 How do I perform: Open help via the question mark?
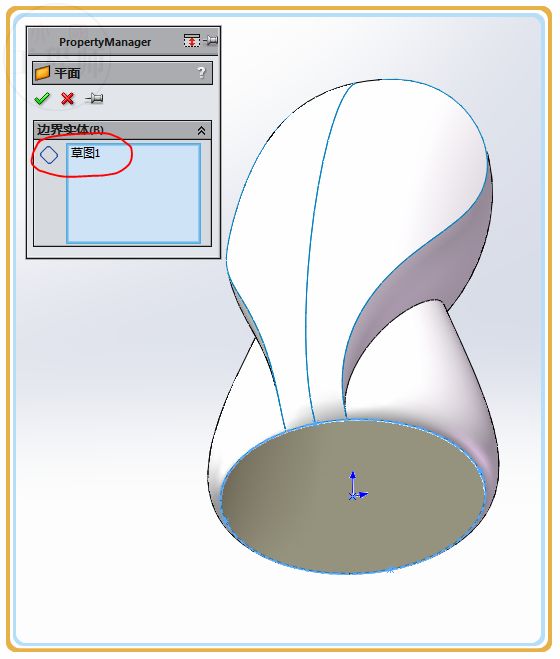coord(201,73)
